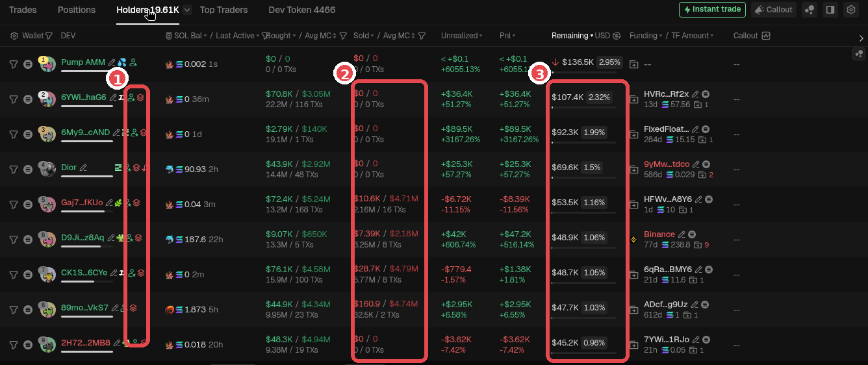The image size is (868, 365).
Task: Sort by Bought column header
Action: coord(281,36)
